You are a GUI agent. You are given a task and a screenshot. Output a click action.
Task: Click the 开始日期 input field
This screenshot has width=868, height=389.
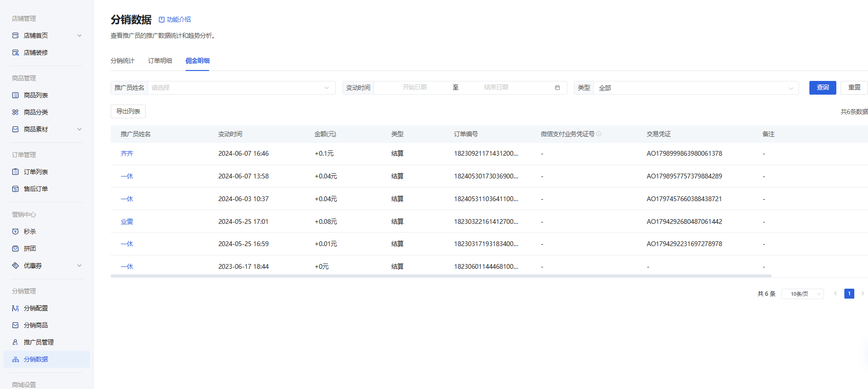[x=414, y=88]
